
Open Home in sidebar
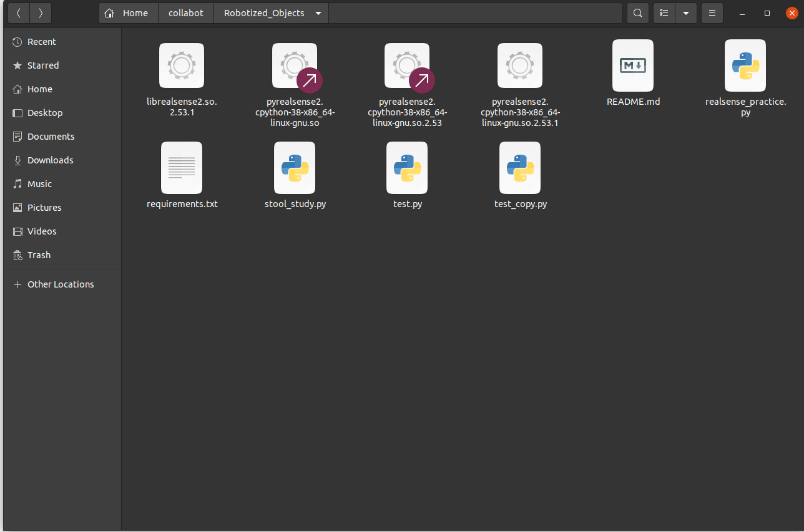pyautogui.click(x=62, y=89)
